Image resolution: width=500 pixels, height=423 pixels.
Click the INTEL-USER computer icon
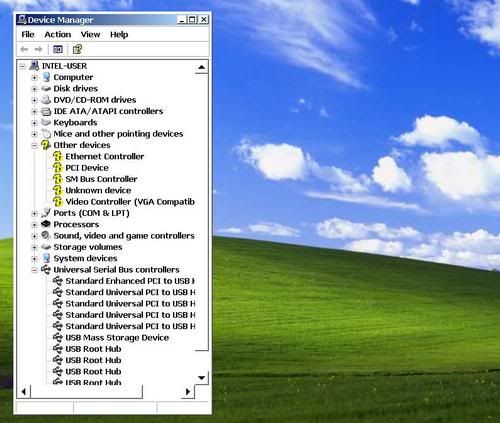[34, 66]
